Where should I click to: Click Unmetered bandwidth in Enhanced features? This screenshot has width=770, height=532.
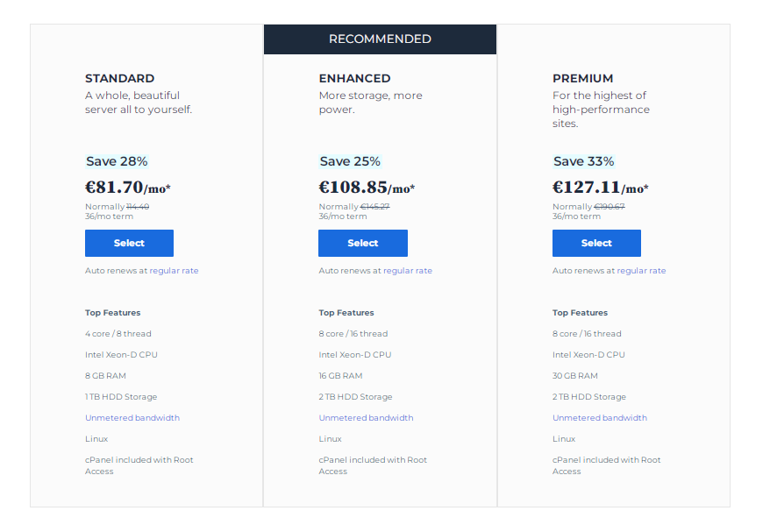(367, 418)
